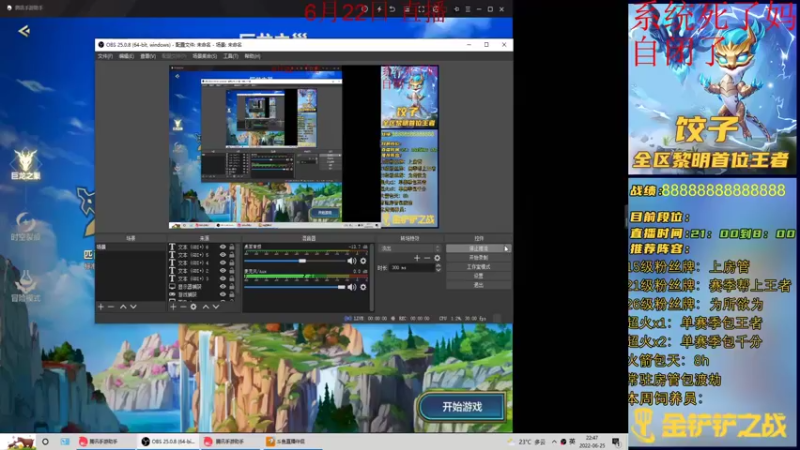Image resolution: width=800 pixels, height=450 pixels.
Task: Open the 文件(F) menu in OBS
Action: coord(105,56)
